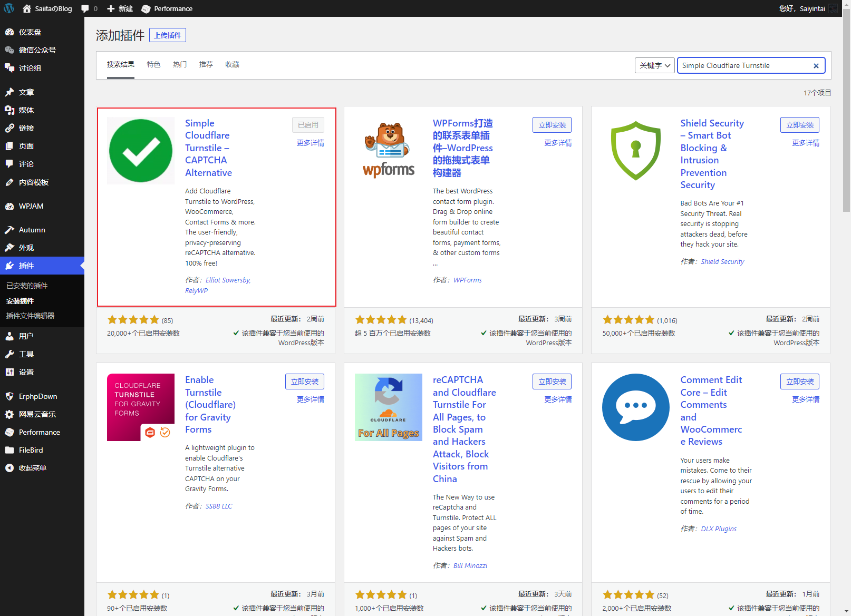Click the WordPress logo icon in admin bar
This screenshot has height=616, width=851.
[9, 8]
